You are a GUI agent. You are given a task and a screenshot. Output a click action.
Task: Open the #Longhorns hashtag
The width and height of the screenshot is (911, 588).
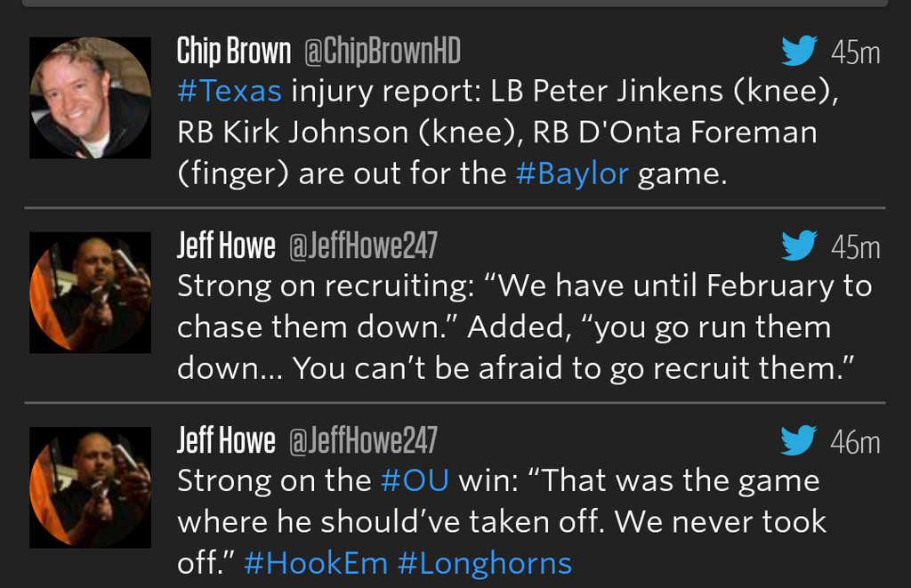point(484,562)
